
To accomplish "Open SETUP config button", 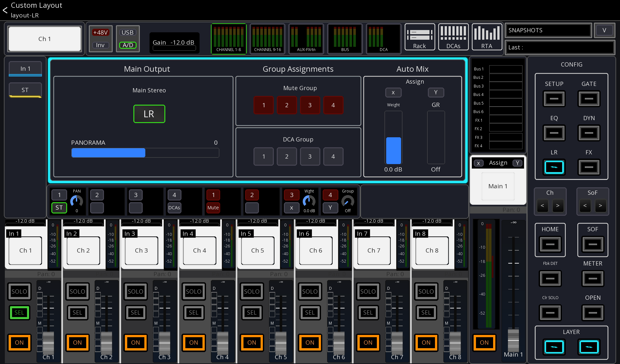I will click(554, 99).
